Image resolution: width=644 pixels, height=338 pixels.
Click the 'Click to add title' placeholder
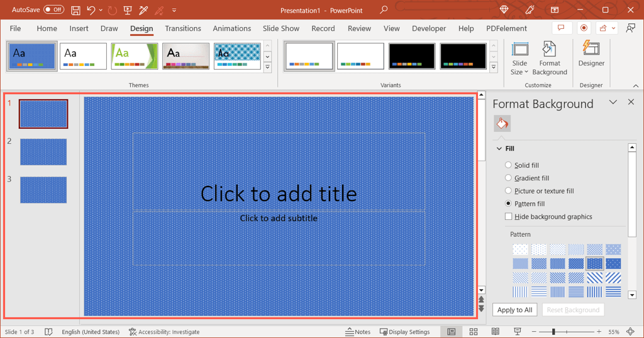[279, 194]
